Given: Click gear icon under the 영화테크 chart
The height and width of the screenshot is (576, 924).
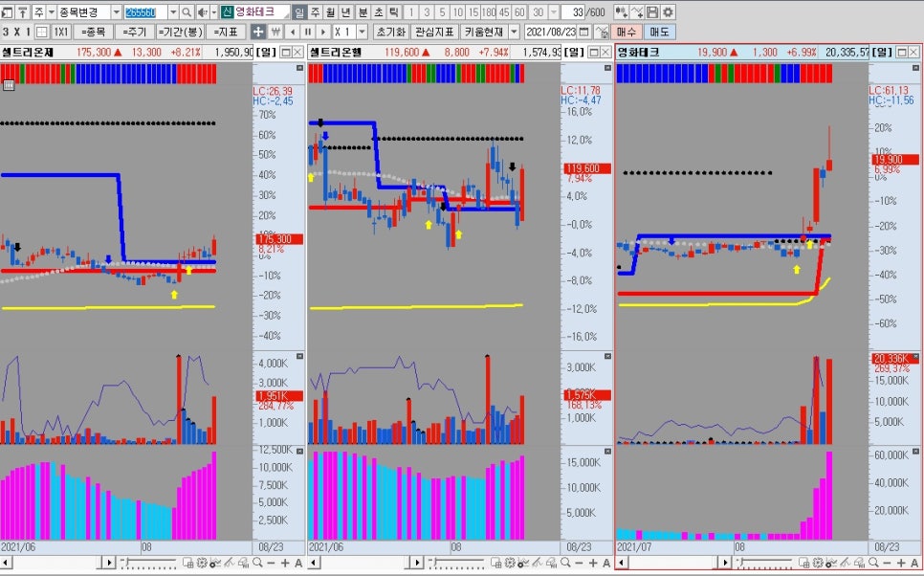Looking at the screenshot, I should coord(816,563).
